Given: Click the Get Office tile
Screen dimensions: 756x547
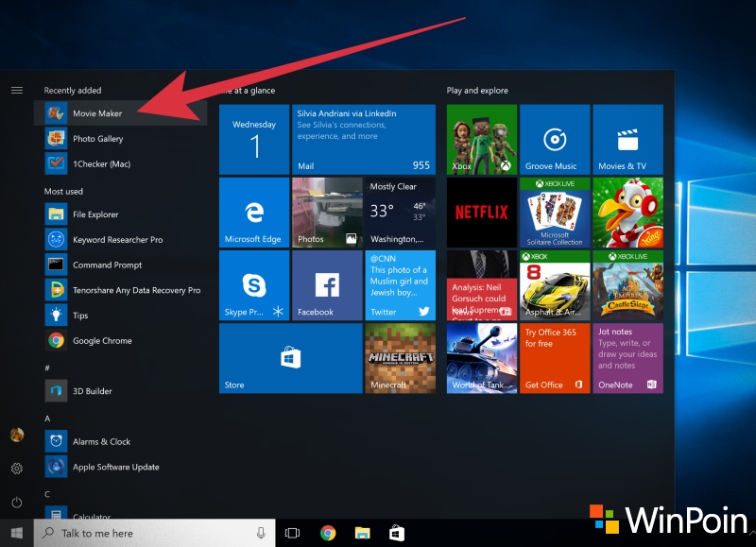Looking at the screenshot, I should coord(555,358).
